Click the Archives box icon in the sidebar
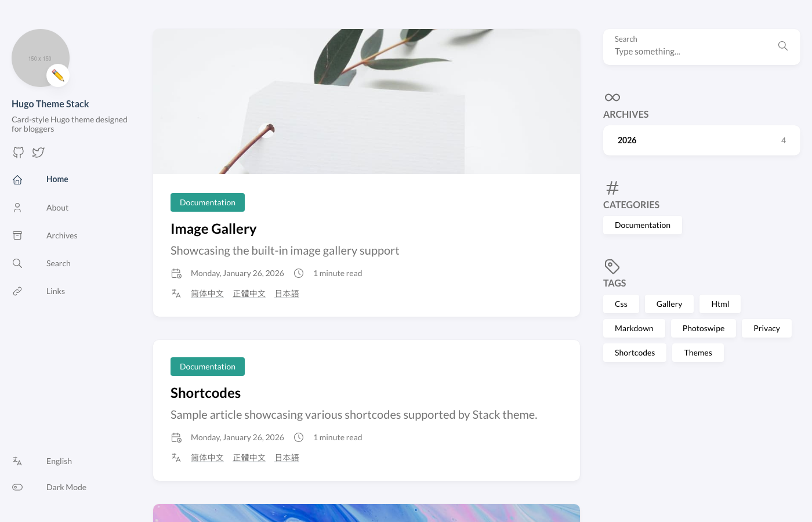The image size is (812, 522). click(17, 235)
